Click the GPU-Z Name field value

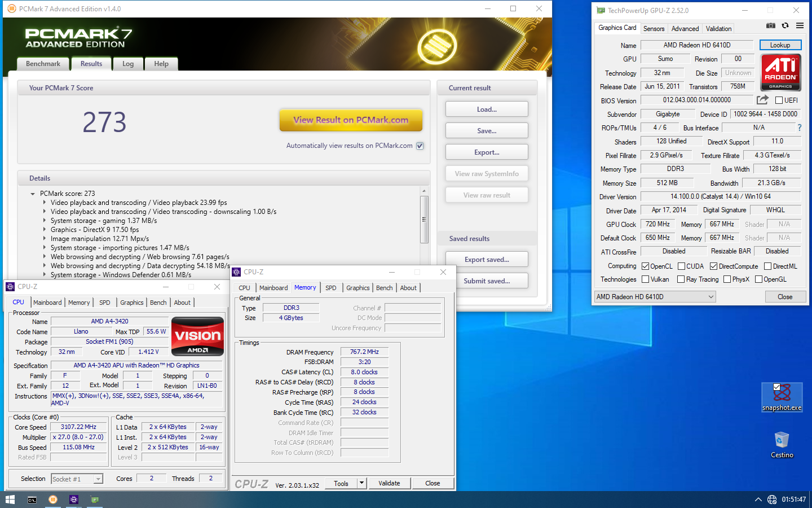tap(697, 45)
